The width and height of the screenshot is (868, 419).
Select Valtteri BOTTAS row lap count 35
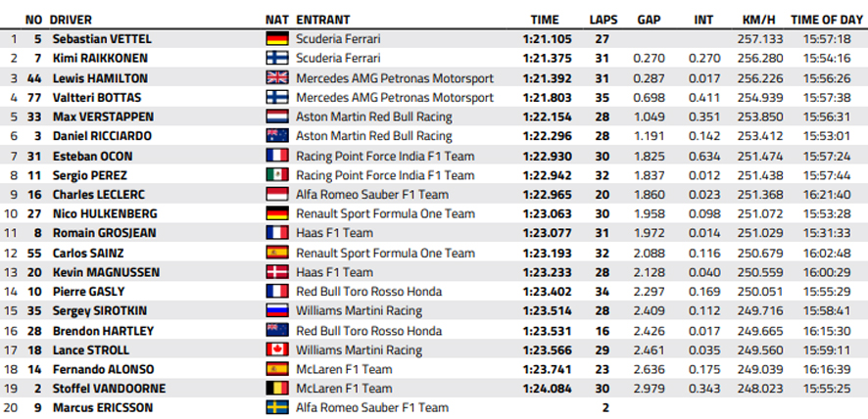603,98
